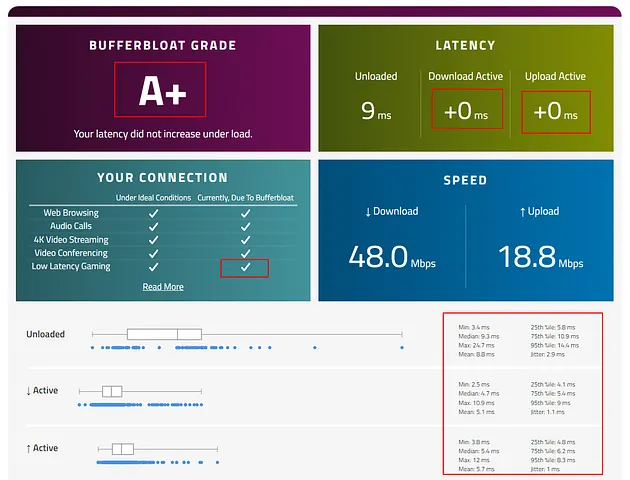630x480 pixels.
Task: Click 'Median: 5.4 ms' in upload stats
Action: click(479, 451)
